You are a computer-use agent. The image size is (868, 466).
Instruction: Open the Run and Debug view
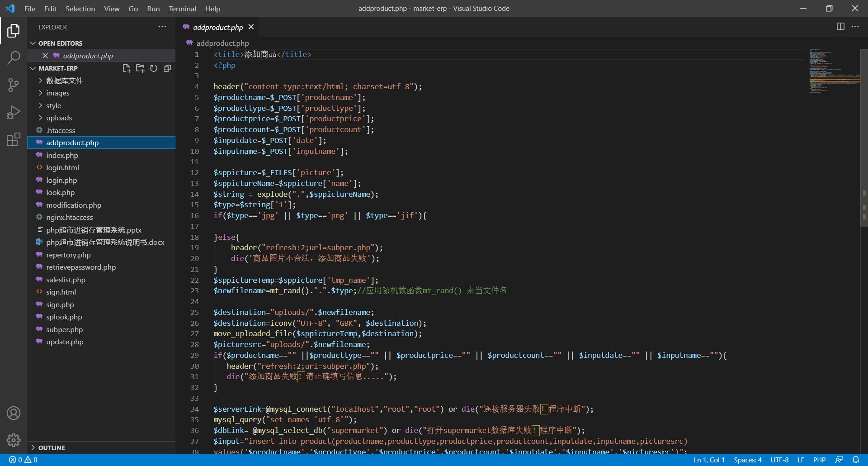pyautogui.click(x=14, y=112)
